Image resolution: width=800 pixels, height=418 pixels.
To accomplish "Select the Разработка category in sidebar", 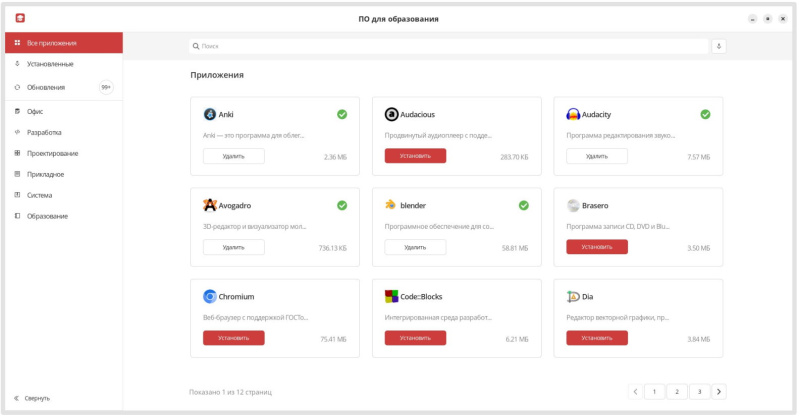I will pyautogui.click(x=44, y=132).
